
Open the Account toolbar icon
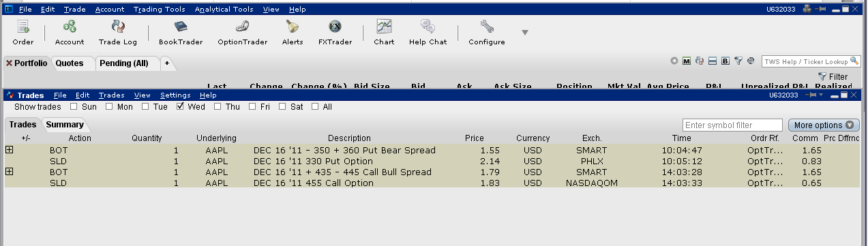coord(70,32)
